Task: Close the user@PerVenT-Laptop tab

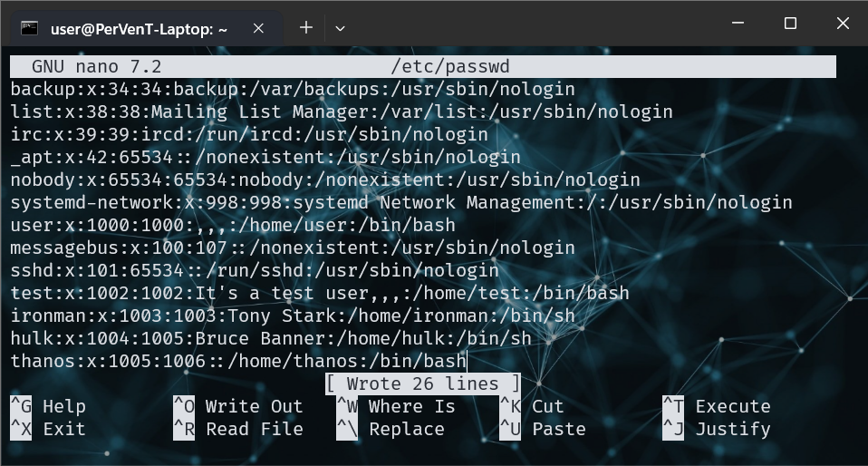Action: 258,28
